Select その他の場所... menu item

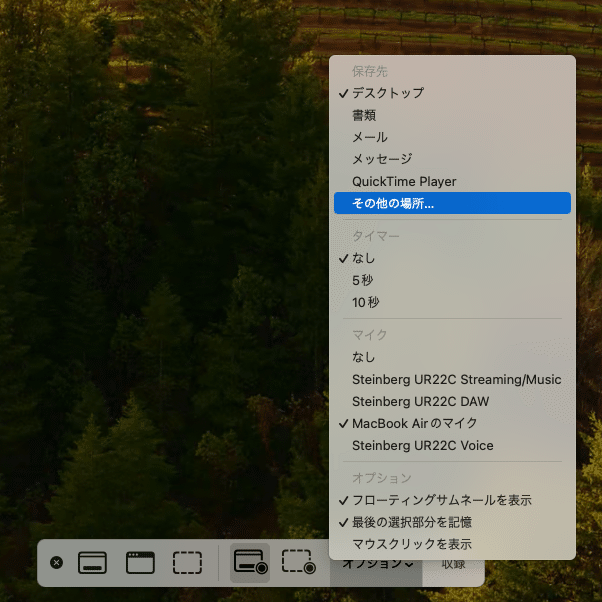452,203
